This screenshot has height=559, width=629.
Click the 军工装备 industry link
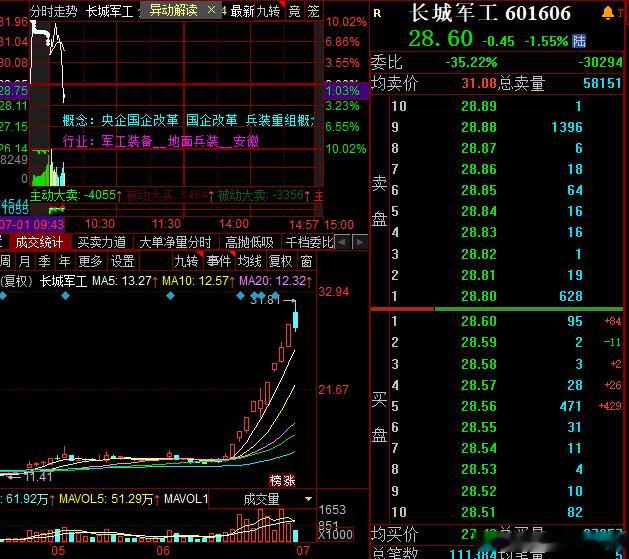127,141
